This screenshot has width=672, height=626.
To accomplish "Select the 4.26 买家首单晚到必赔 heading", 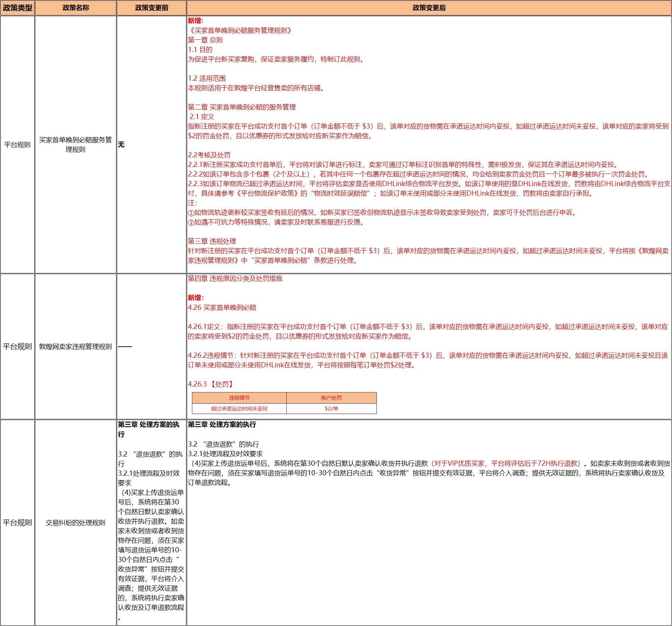I will [222, 308].
